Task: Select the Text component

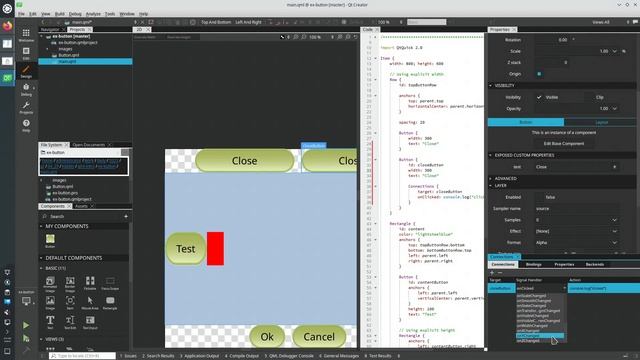Action: (x=50, y=322)
